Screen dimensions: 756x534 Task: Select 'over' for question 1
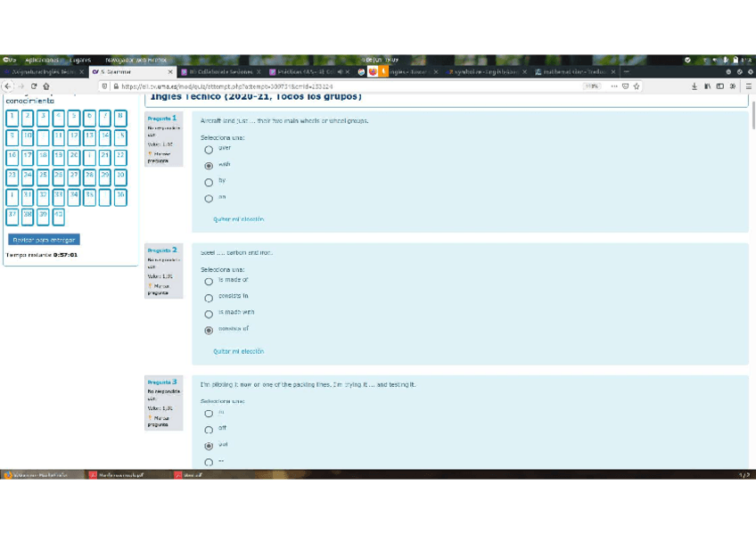[209, 150]
